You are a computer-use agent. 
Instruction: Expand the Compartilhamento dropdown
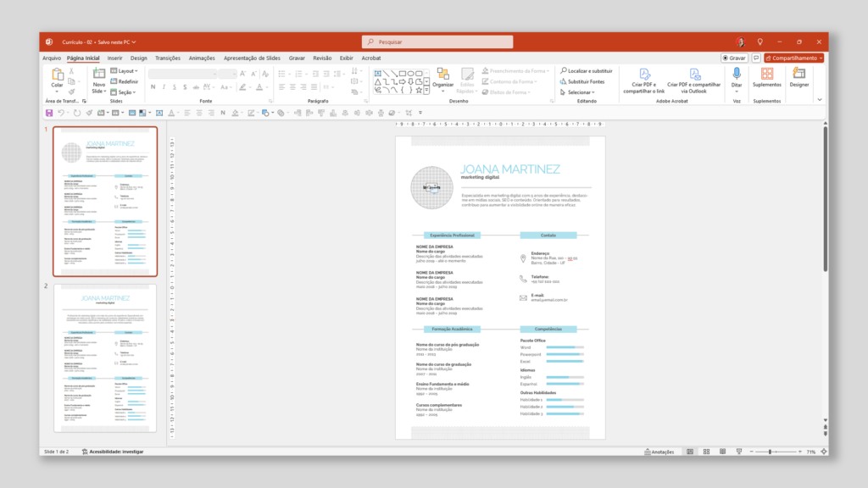(x=819, y=58)
